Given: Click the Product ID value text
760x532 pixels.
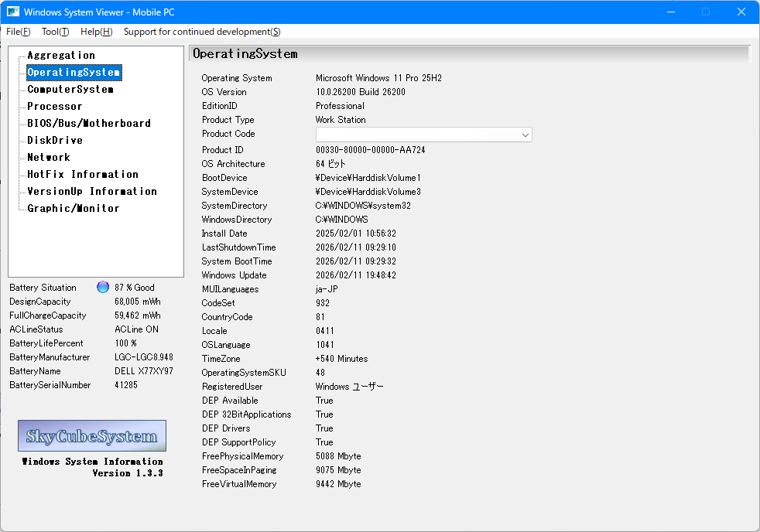Looking at the screenshot, I should coord(370,150).
